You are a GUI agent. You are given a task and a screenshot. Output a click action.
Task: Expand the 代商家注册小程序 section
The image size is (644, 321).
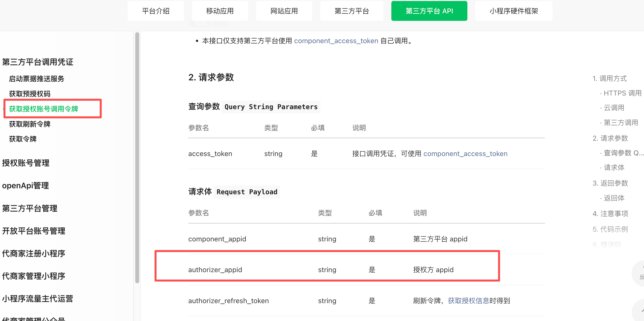coord(33,253)
